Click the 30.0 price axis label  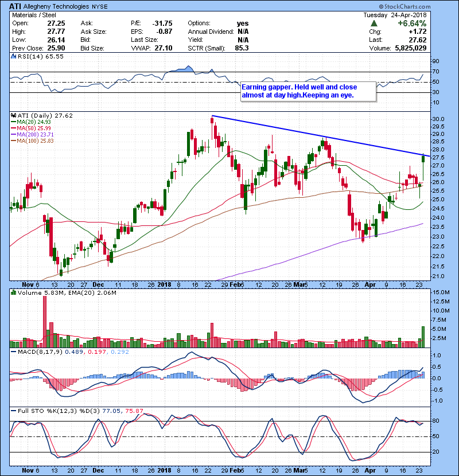coord(438,119)
